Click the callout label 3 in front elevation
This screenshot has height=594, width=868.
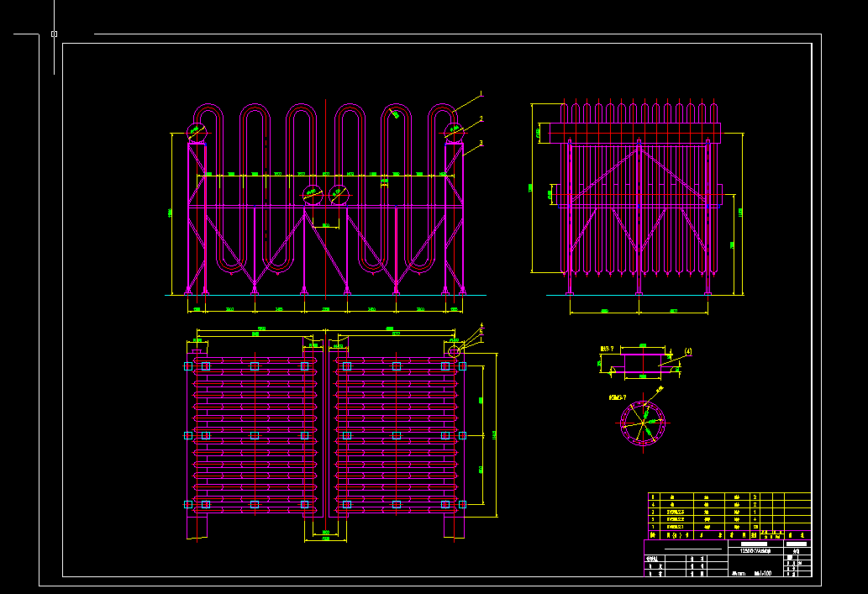(x=481, y=144)
